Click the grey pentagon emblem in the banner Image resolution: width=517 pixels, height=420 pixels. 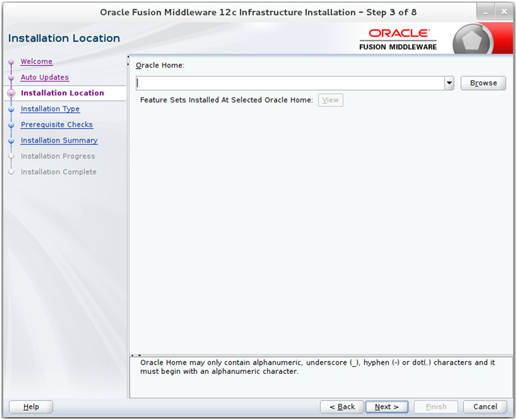pyautogui.click(x=472, y=40)
